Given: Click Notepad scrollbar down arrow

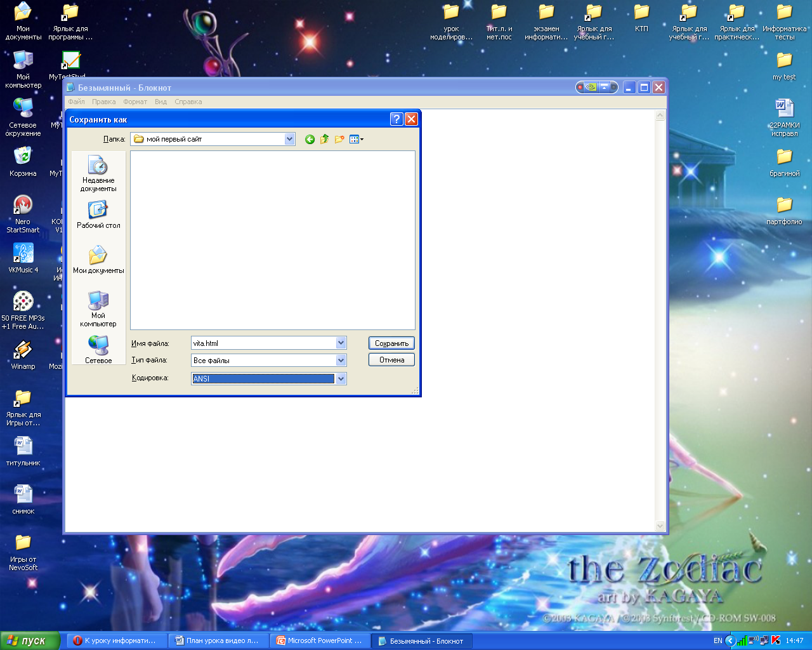Looking at the screenshot, I should 660,526.
